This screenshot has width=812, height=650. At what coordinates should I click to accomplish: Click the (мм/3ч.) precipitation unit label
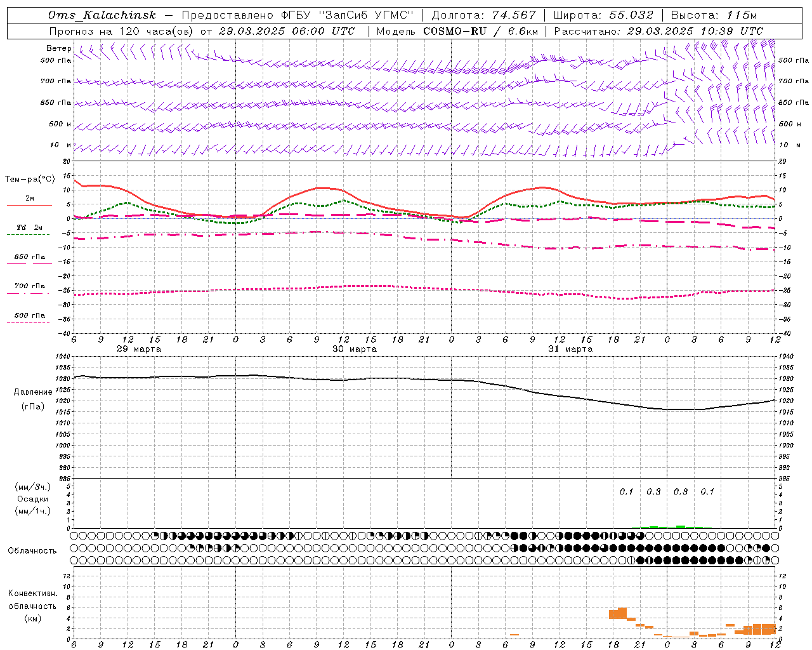(x=33, y=487)
